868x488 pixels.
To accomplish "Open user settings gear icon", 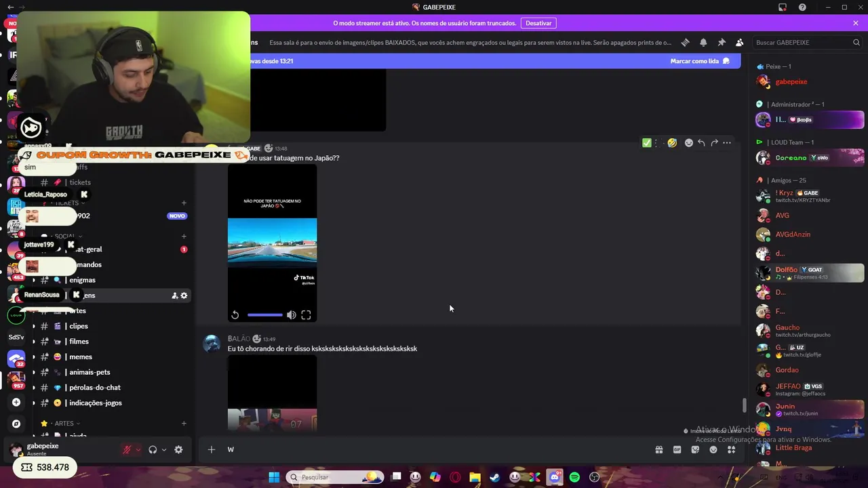I will click(x=178, y=449).
